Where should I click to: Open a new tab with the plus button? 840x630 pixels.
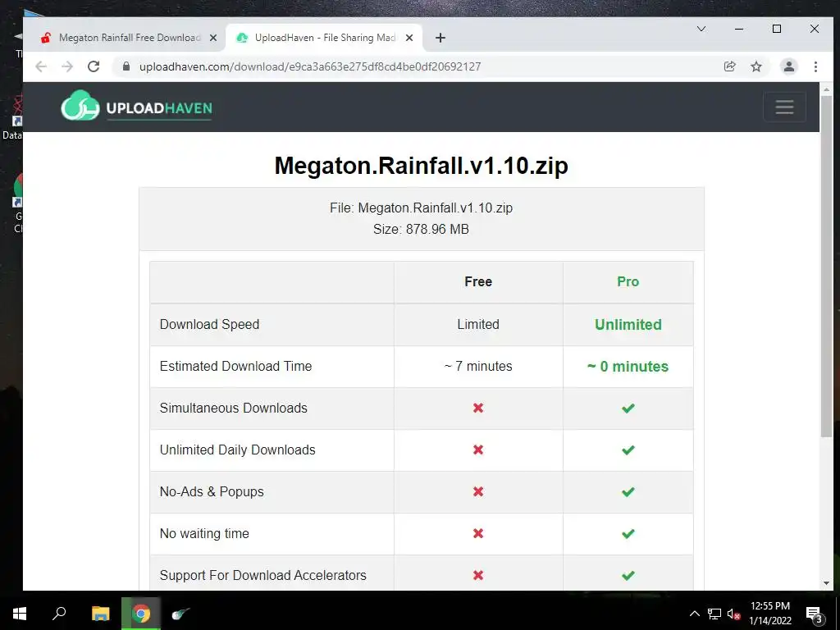441,38
